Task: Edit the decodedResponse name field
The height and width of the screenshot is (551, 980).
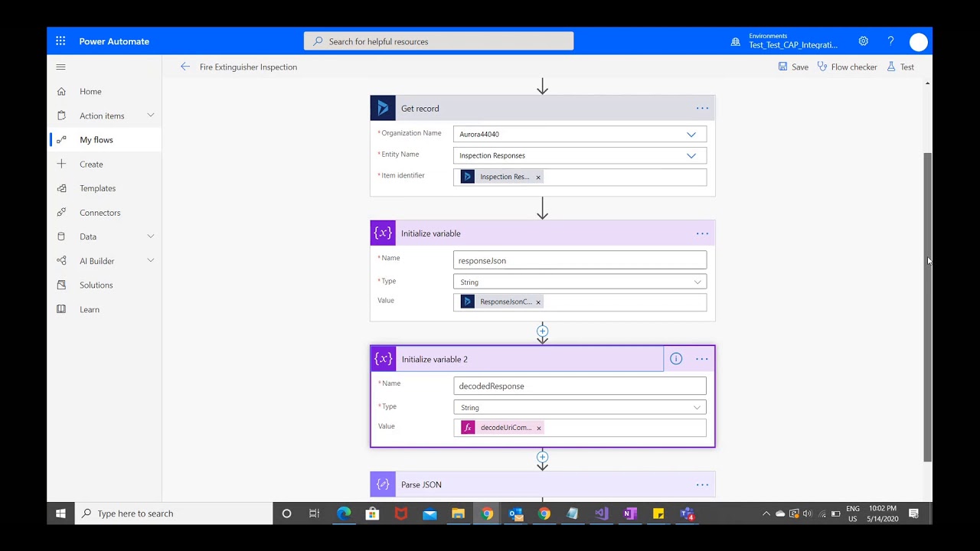Action: click(580, 386)
